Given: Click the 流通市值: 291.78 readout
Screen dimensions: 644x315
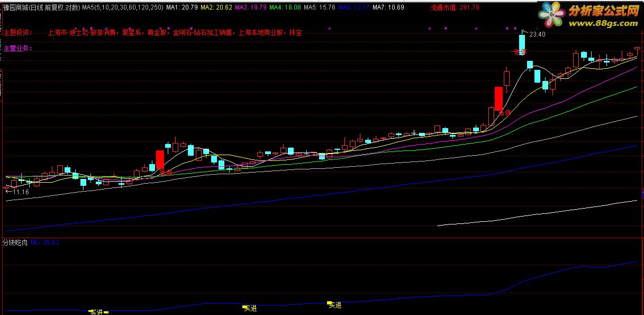Looking at the screenshot, I should click(455, 7).
